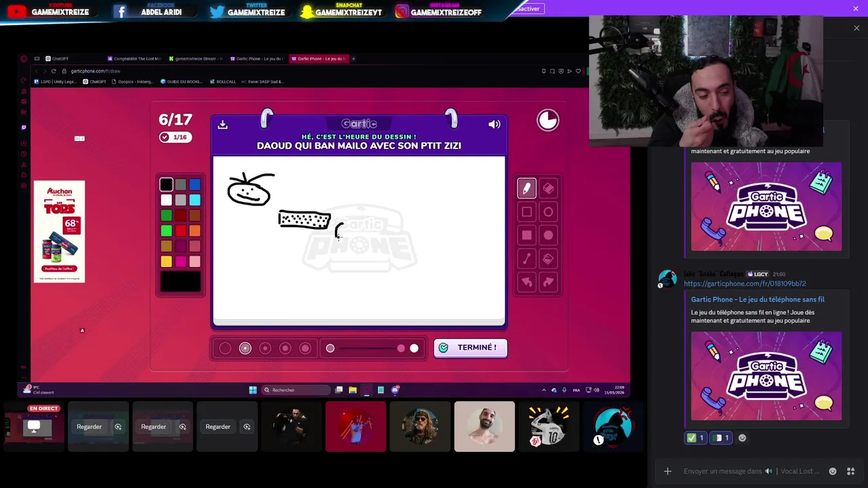
Task: Open the Windows Start menu
Action: [x=253, y=390]
